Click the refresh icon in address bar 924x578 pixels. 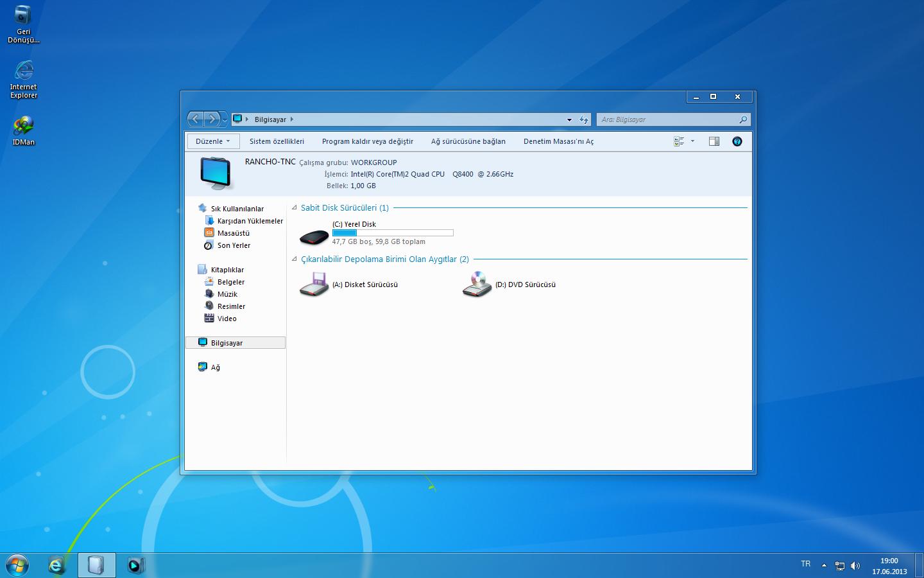(583, 119)
